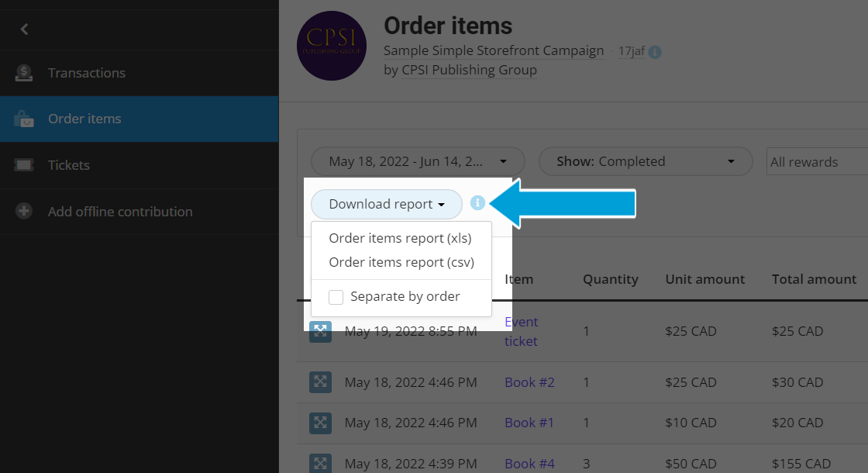Click the Order items page heading
This screenshot has height=473, width=868.
(448, 26)
